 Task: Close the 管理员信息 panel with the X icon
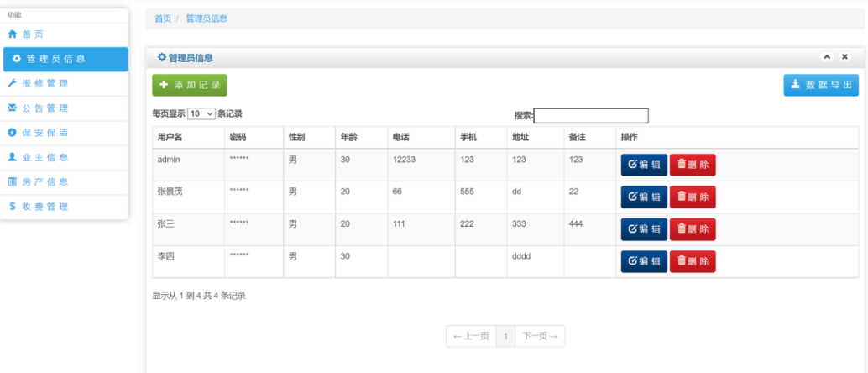pos(844,57)
